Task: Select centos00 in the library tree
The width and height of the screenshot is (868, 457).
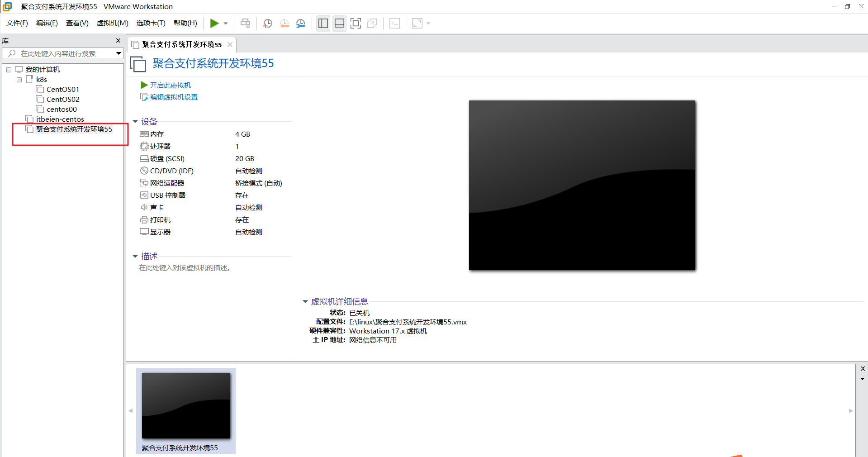Action: coord(62,109)
